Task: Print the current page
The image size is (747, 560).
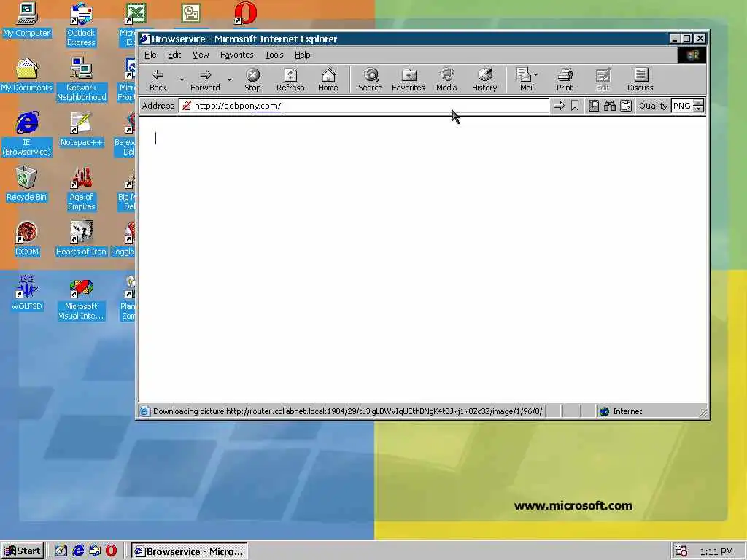Action: [565, 80]
